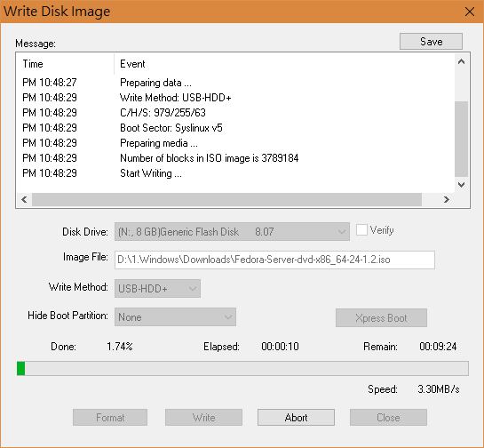Click the horizontal scroll right arrow
The height and width of the screenshot is (448, 484).
pos(447,200)
